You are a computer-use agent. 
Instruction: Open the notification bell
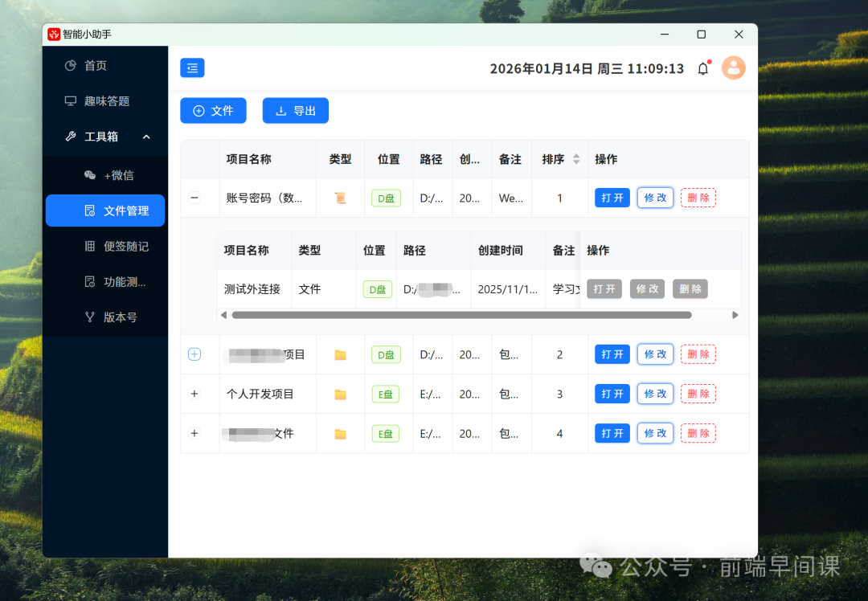703,68
